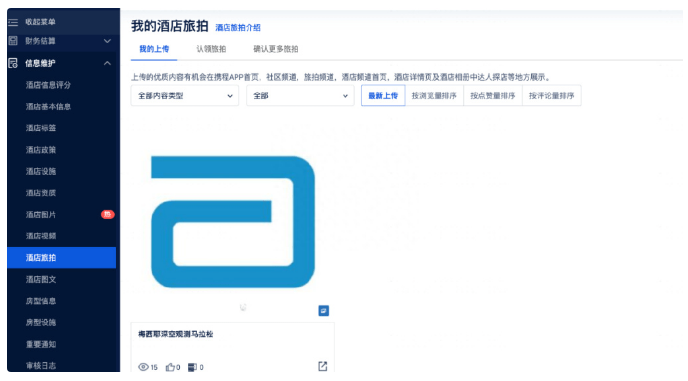
Task: Click the card title 梅西耶深空观测马拉松
Action: (x=176, y=334)
